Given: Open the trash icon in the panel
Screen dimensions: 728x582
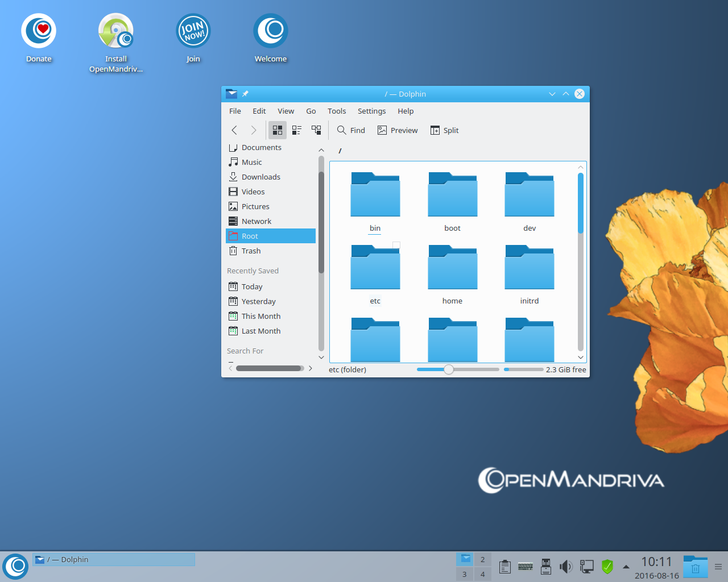Looking at the screenshot, I should (x=696, y=567).
